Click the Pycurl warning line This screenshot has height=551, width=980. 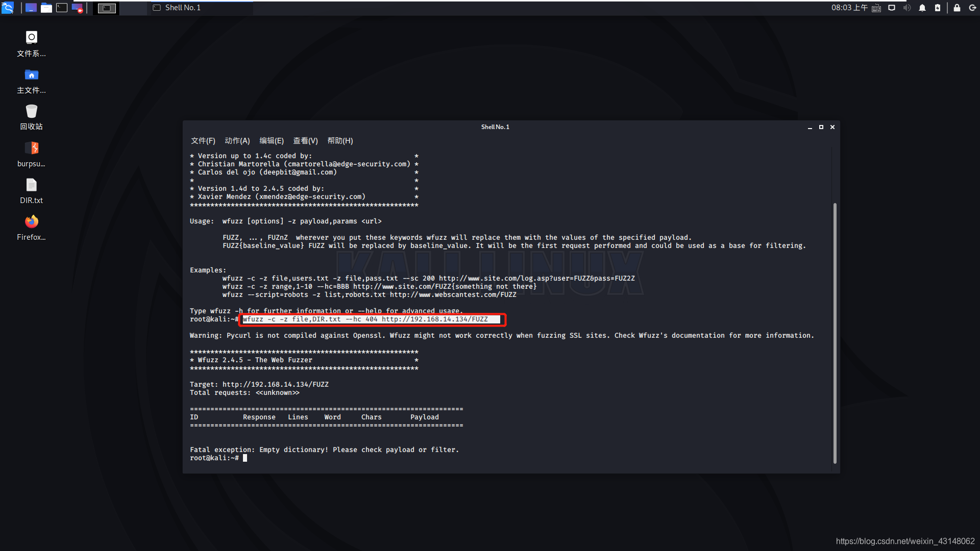click(502, 336)
